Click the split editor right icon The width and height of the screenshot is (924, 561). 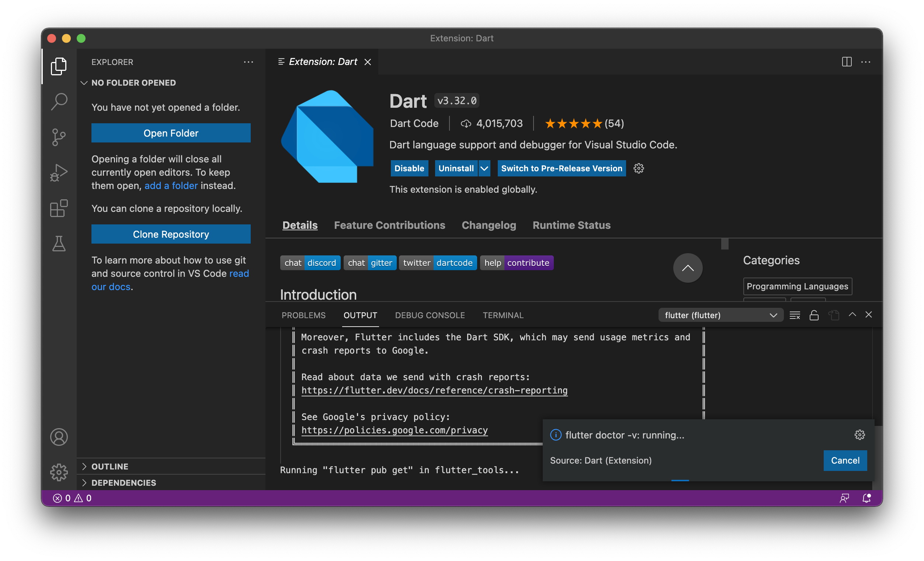(846, 62)
